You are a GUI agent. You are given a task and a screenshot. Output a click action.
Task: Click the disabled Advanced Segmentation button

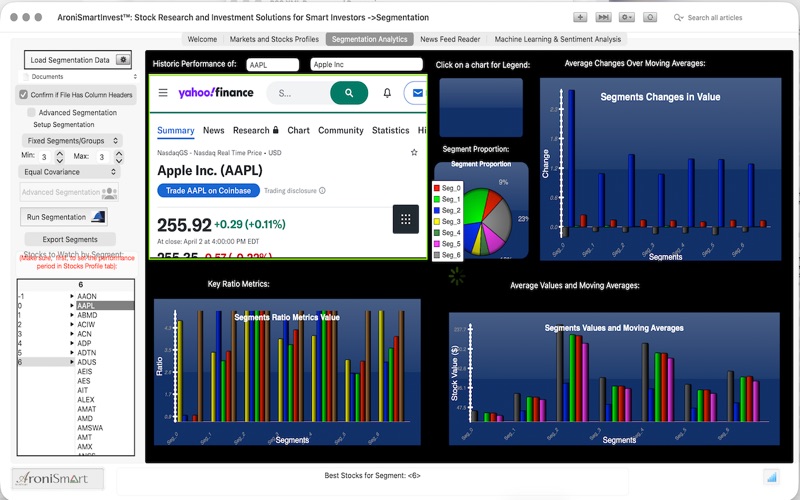click(69, 192)
